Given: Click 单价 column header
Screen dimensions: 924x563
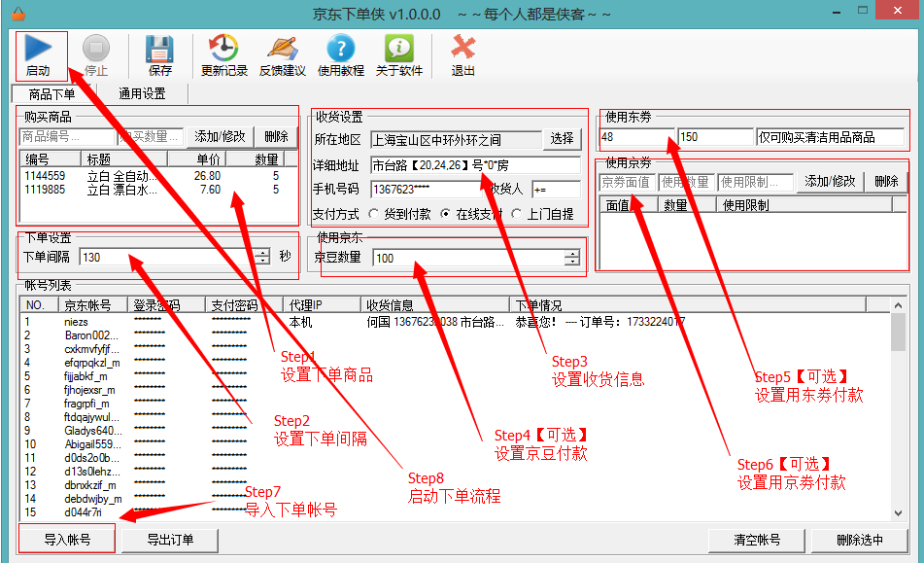Looking at the screenshot, I should tap(197, 159).
